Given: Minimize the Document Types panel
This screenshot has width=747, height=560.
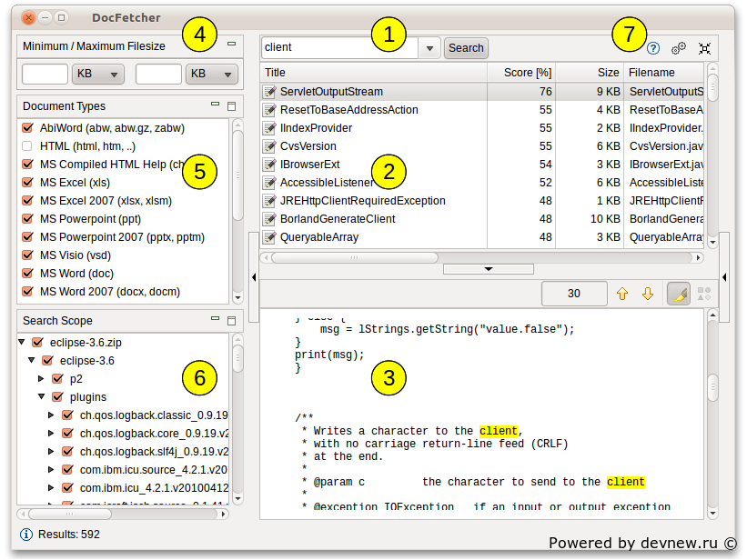Looking at the screenshot, I should coord(216,105).
